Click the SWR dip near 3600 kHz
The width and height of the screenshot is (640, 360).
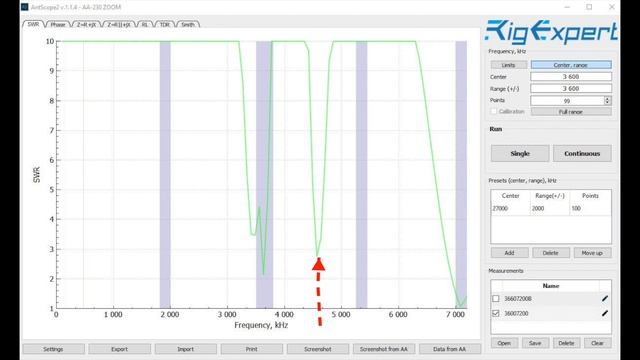[x=263, y=273]
